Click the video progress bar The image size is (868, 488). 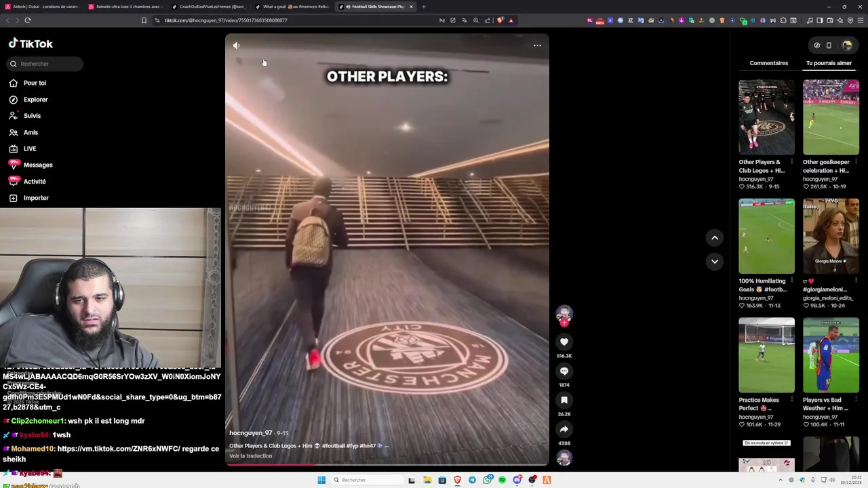click(x=387, y=464)
